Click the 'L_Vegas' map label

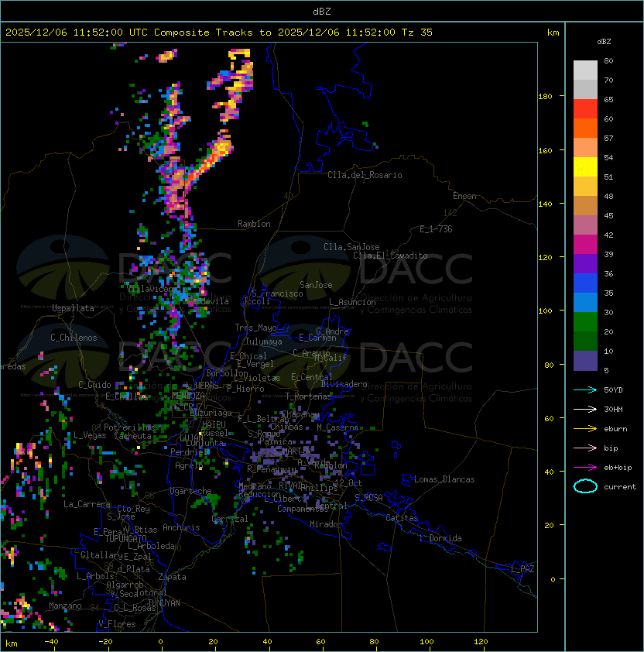90,435
